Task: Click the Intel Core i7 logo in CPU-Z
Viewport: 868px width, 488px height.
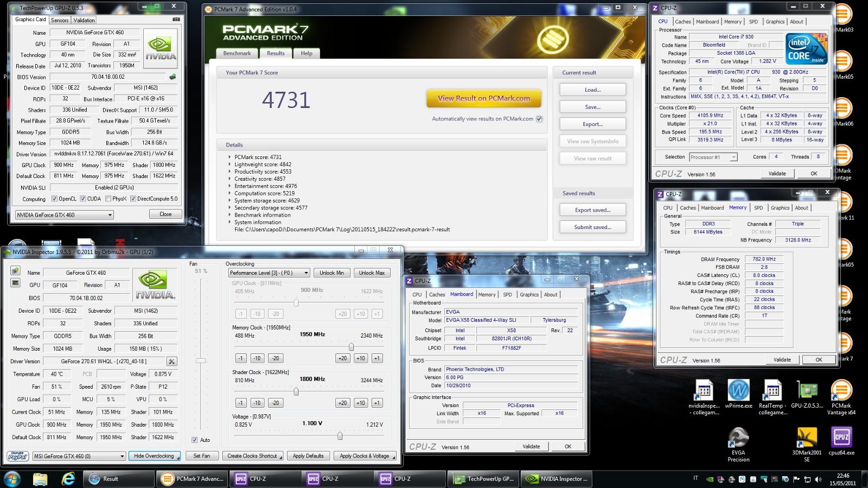Action: click(806, 49)
